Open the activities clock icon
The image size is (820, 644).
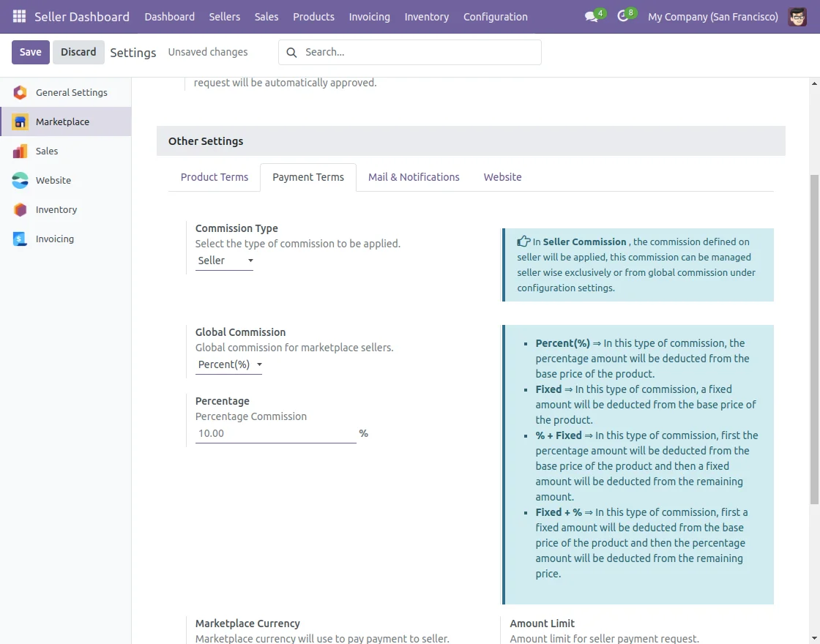[623, 16]
